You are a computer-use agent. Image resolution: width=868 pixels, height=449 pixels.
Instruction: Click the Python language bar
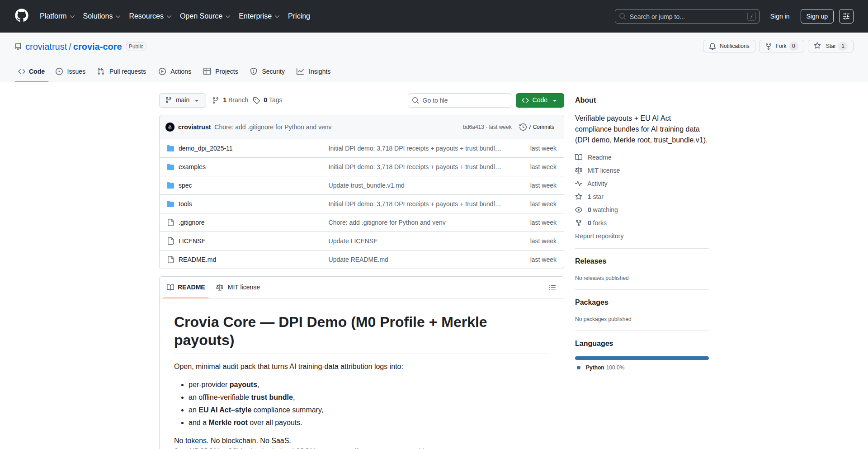(x=642, y=358)
